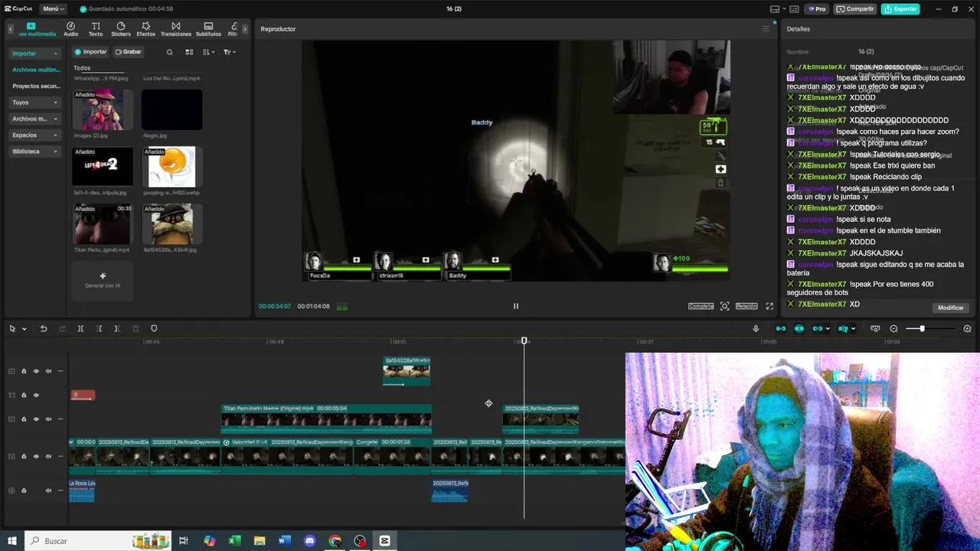The image size is (980, 551).
Task: Zoom in the timeline with plus icon
Action: pyautogui.click(x=967, y=329)
